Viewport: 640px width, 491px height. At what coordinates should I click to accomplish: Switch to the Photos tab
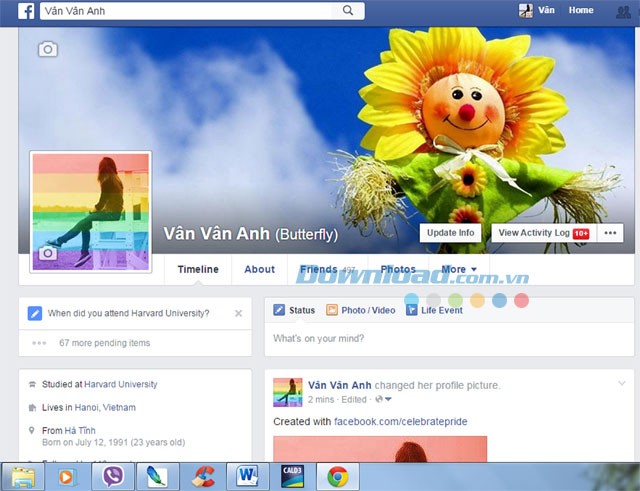(398, 269)
